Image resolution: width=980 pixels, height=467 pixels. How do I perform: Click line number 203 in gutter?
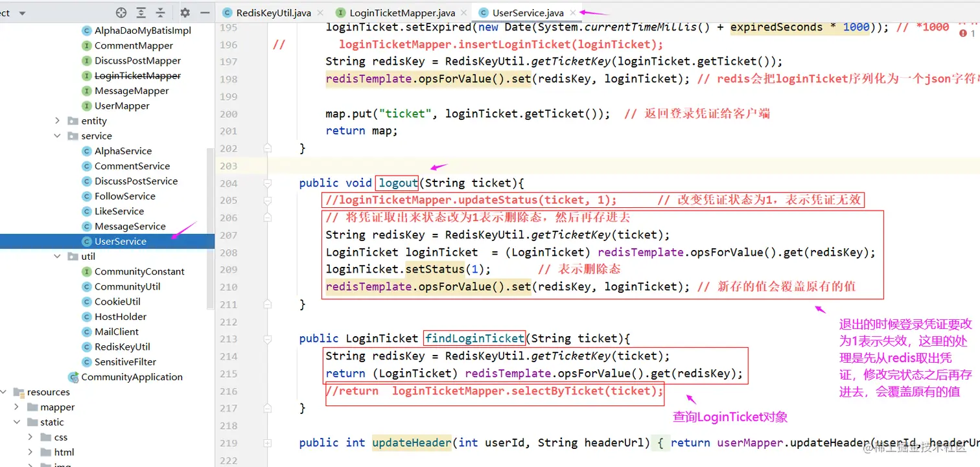(229, 166)
